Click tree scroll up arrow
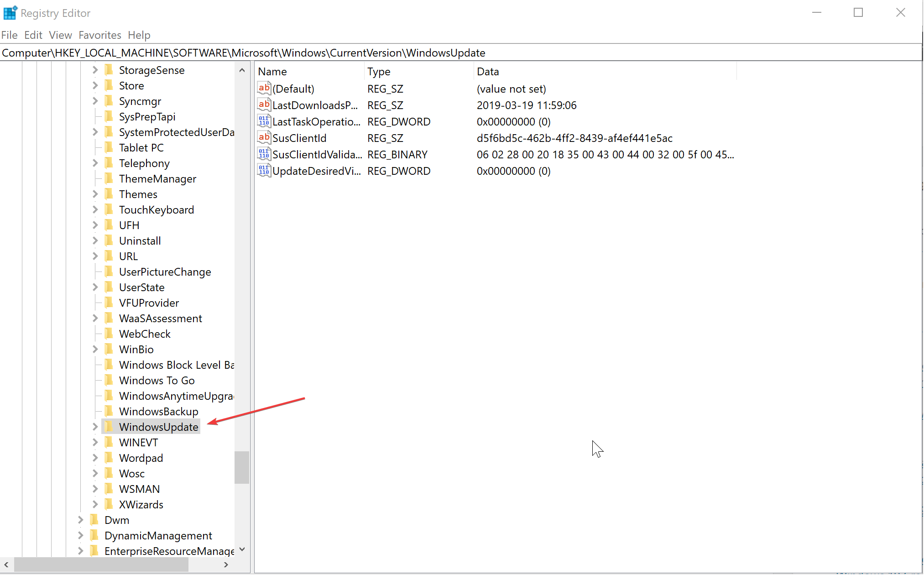Viewport: 924px width, 575px height. click(x=242, y=70)
